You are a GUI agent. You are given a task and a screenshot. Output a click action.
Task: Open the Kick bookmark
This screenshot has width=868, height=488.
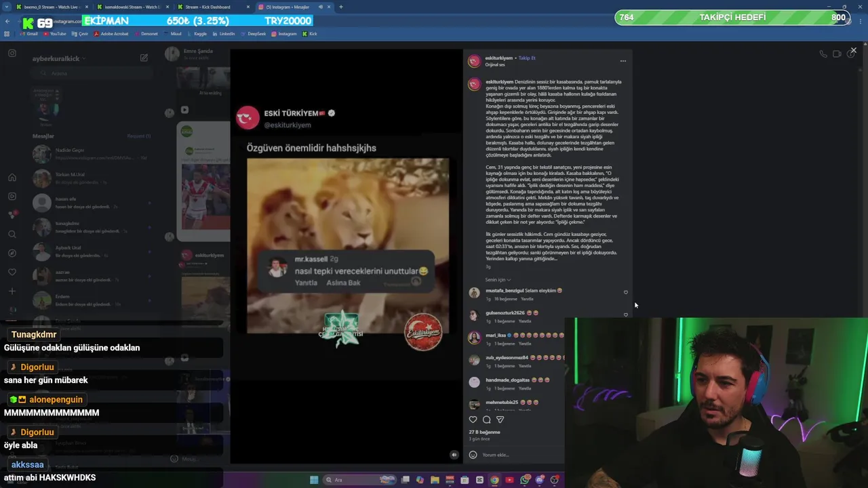309,33
